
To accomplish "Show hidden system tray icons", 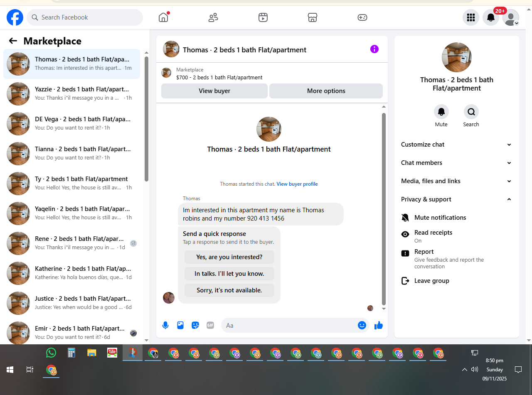I will click(x=465, y=369).
